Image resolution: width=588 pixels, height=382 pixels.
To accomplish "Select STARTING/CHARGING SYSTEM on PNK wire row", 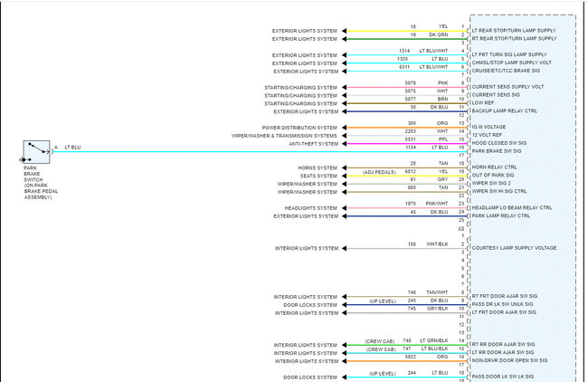I will coord(300,88).
